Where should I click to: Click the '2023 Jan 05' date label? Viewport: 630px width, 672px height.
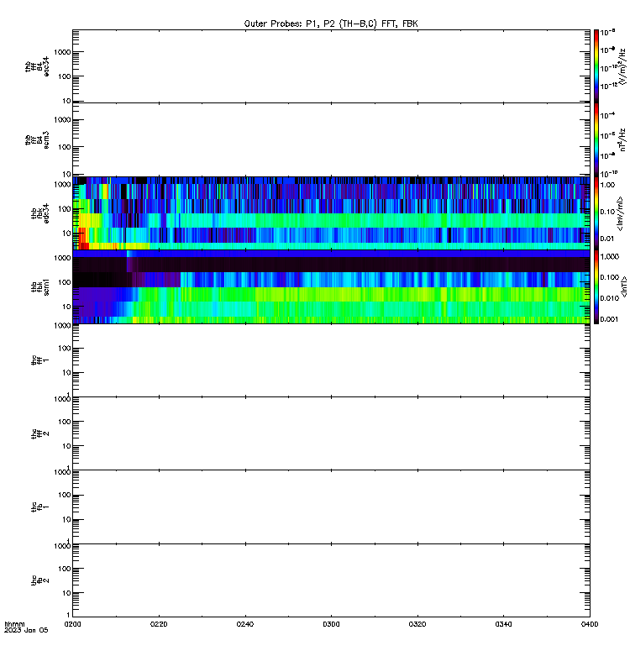[26, 630]
